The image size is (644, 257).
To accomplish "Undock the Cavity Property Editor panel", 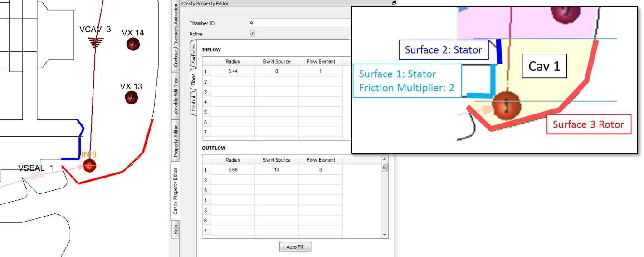I will click(394, 3).
